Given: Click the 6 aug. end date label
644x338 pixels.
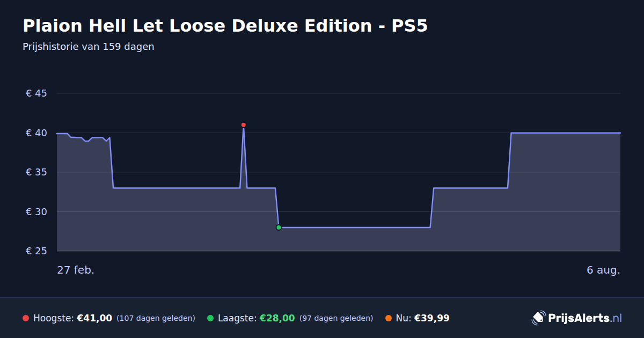Looking at the screenshot, I should point(603,270).
